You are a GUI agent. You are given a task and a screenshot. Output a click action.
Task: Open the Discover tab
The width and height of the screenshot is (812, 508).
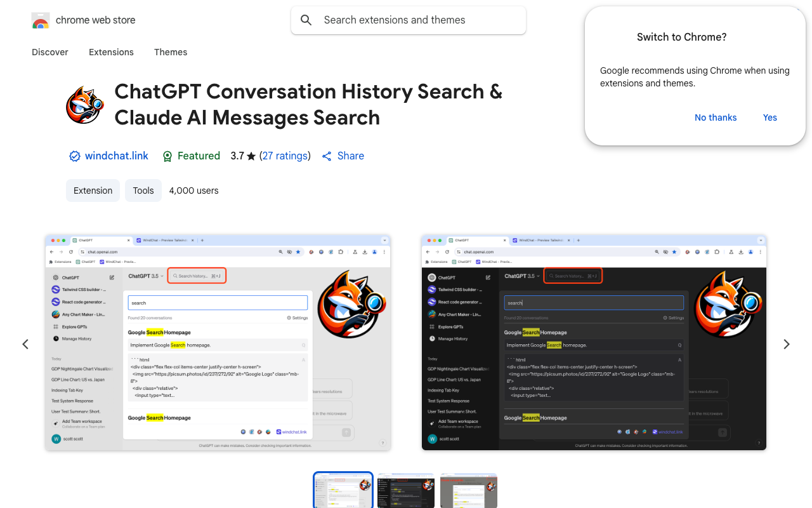click(50, 52)
